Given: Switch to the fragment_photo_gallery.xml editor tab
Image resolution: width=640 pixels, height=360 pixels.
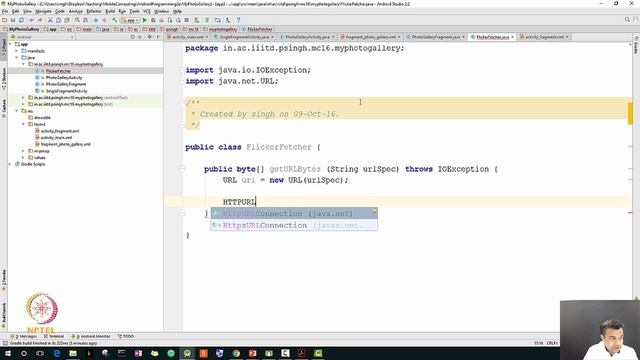Looking at the screenshot, I should click(x=371, y=37).
